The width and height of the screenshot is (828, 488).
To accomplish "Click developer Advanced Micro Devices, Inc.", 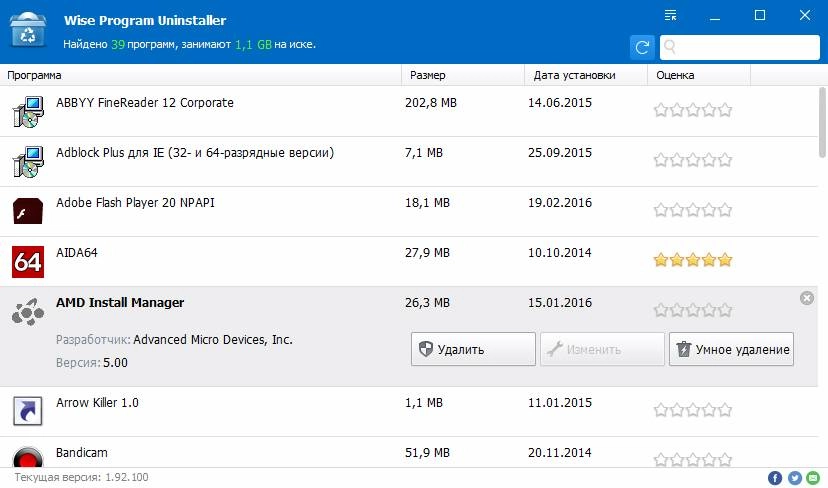I will [x=213, y=340].
